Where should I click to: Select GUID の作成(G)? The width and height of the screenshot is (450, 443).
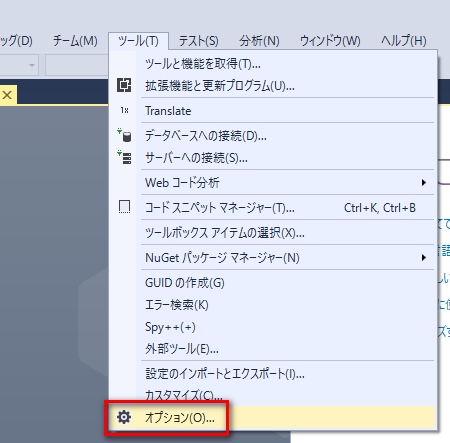(273, 283)
